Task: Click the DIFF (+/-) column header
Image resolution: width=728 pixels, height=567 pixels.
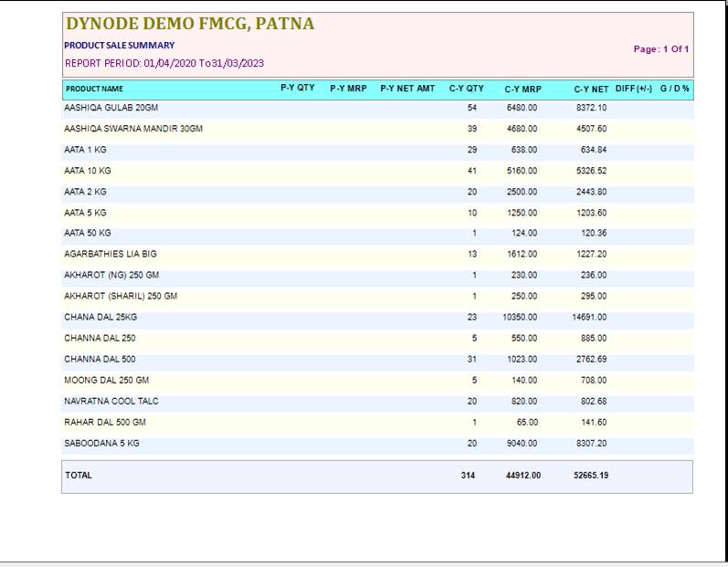Action: click(634, 89)
